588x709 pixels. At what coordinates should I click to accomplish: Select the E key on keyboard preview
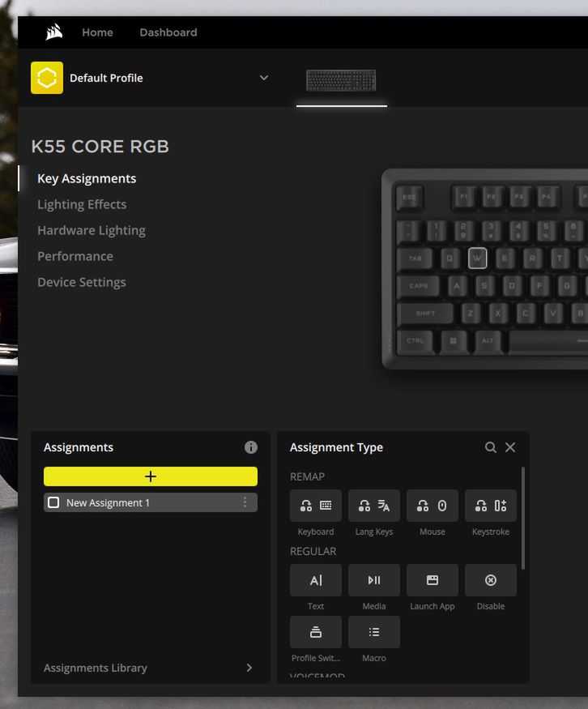(x=505, y=258)
